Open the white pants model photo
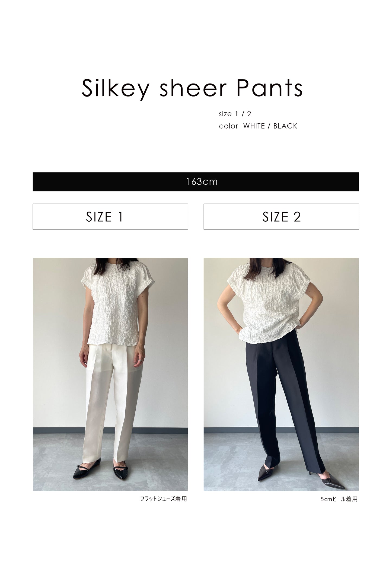 click(110, 374)
